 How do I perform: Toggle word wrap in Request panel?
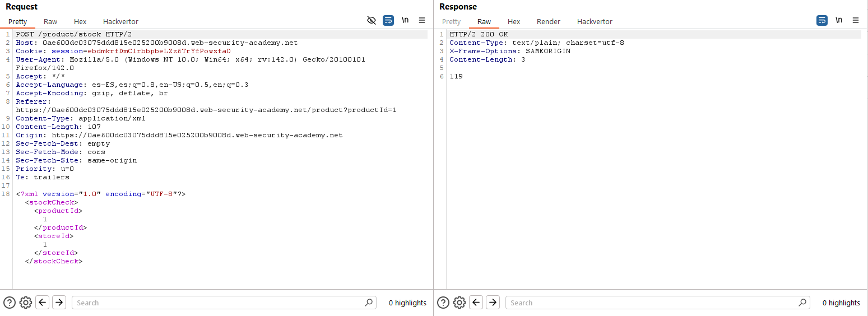(388, 21)
